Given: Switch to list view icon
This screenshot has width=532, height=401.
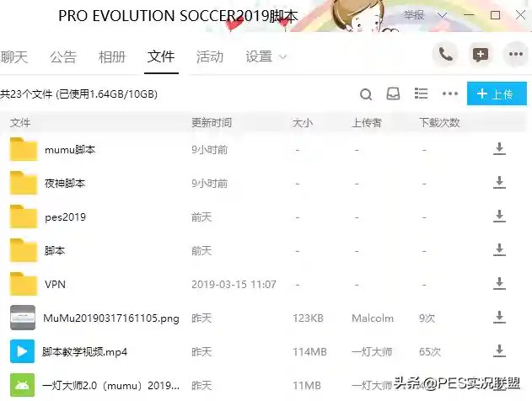Looking at the screenshot, I should pos(421,94).
